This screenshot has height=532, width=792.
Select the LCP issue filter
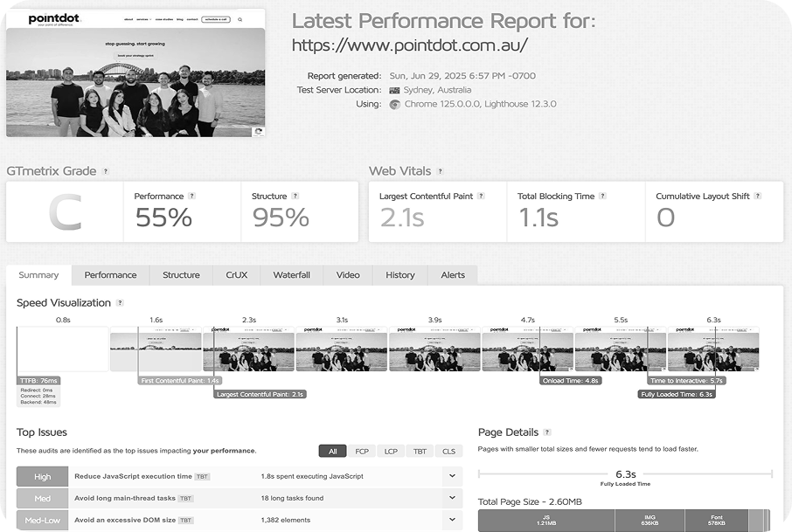[391, 452]
